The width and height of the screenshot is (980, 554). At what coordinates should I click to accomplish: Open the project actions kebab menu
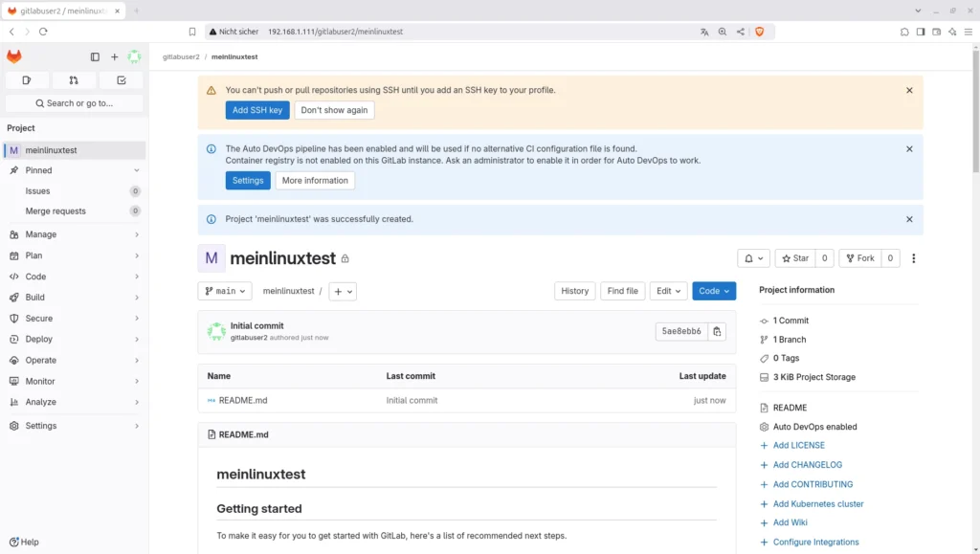pyautogui.click(x=914, y=258)
